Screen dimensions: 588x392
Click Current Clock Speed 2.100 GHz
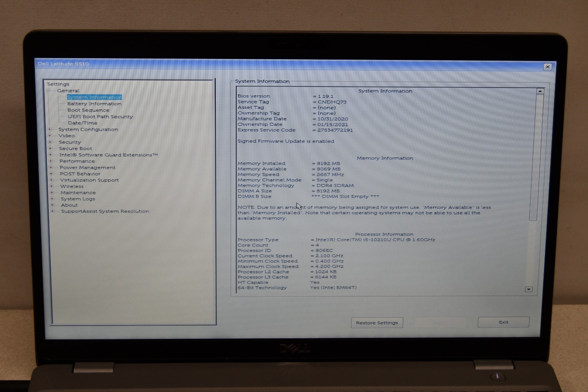pyautogui.click(x=329, y=256)
